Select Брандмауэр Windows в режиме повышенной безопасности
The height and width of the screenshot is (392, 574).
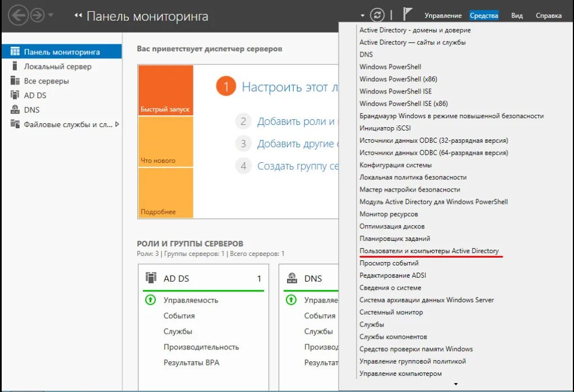[x=451, y=116]
